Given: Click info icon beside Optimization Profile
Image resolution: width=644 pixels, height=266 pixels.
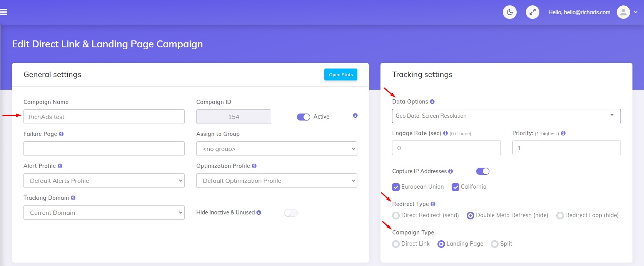Looking at the screenshot, I should tap(254, 166).
